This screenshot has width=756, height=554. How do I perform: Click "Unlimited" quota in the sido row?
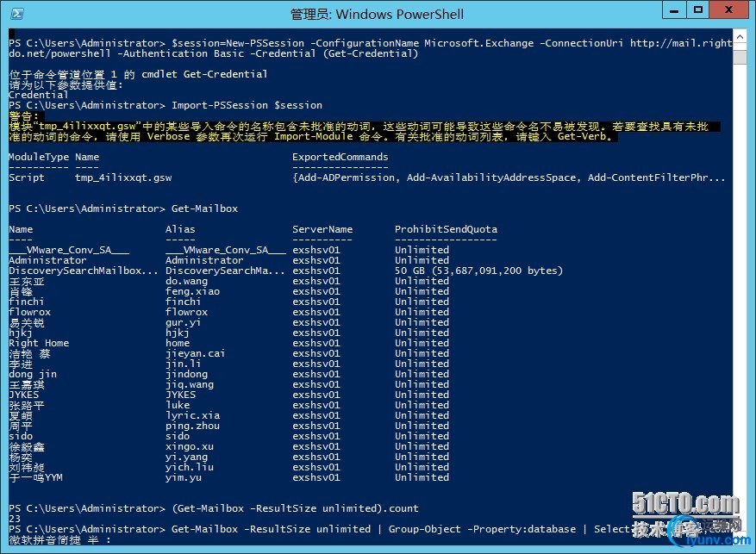coord(422,436)
